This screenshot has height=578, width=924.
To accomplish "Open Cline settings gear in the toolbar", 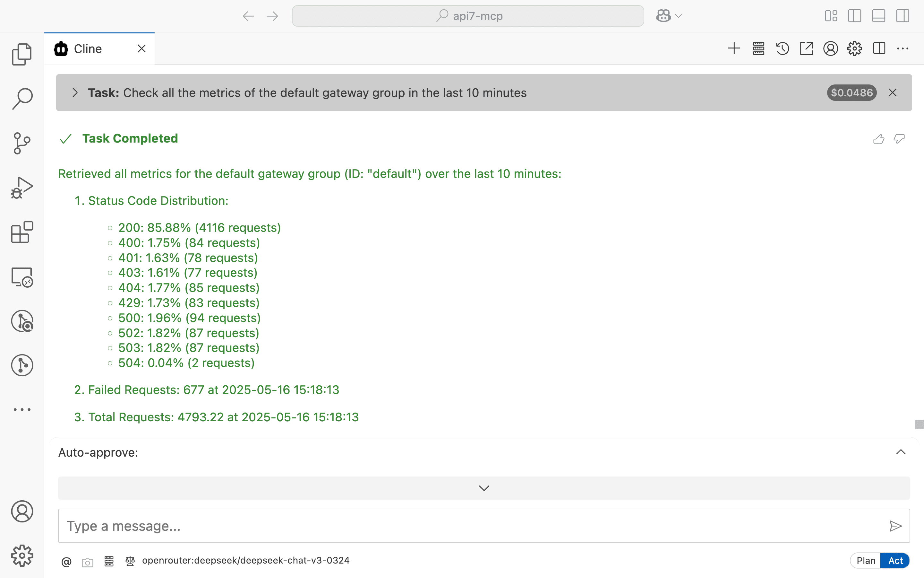I will (854, 48).
